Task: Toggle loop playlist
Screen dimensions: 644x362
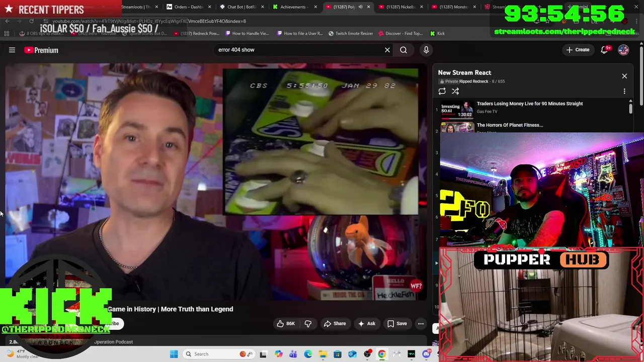Action: (442, 91)
